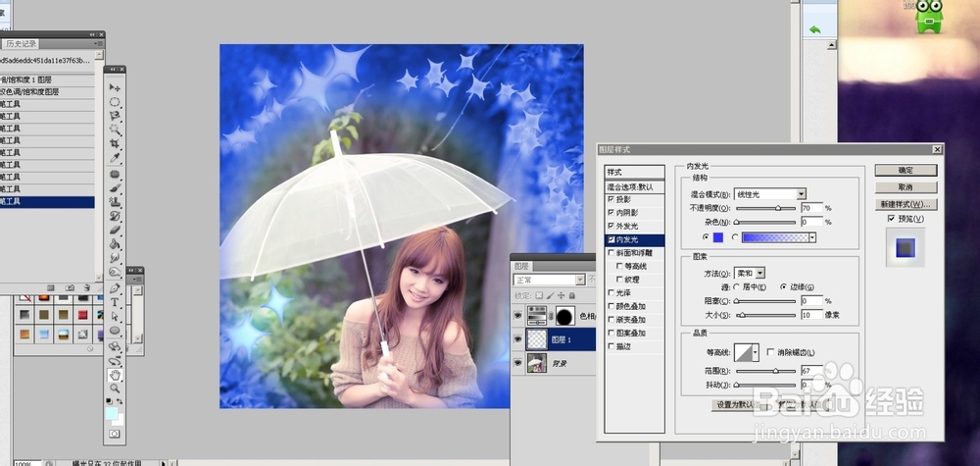Open the History panel options menu

click(99, 44)
